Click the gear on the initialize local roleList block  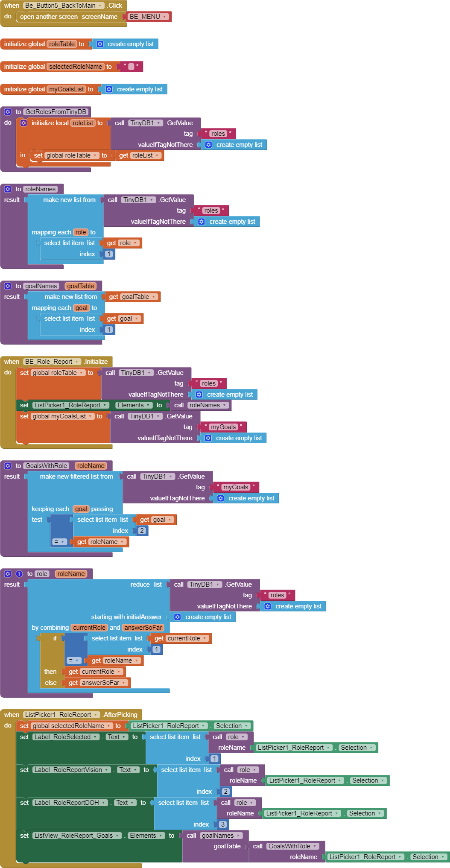[x=24, y=123]
